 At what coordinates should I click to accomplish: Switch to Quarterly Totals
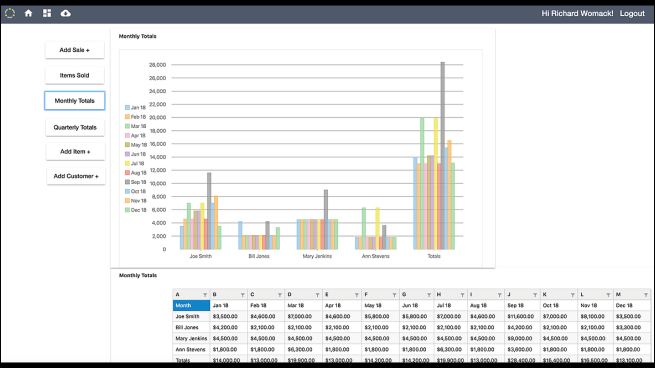[x=75, y=127]
